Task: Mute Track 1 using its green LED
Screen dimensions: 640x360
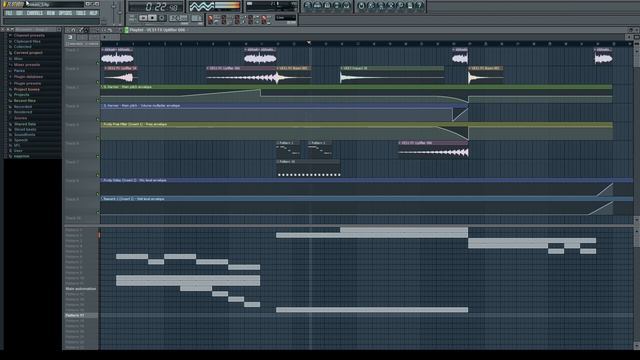Action: 98,63
